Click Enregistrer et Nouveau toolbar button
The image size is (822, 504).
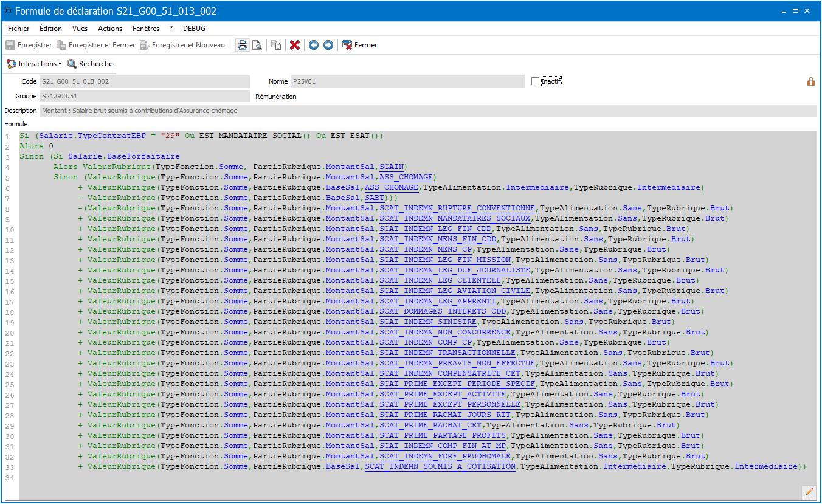182,45
